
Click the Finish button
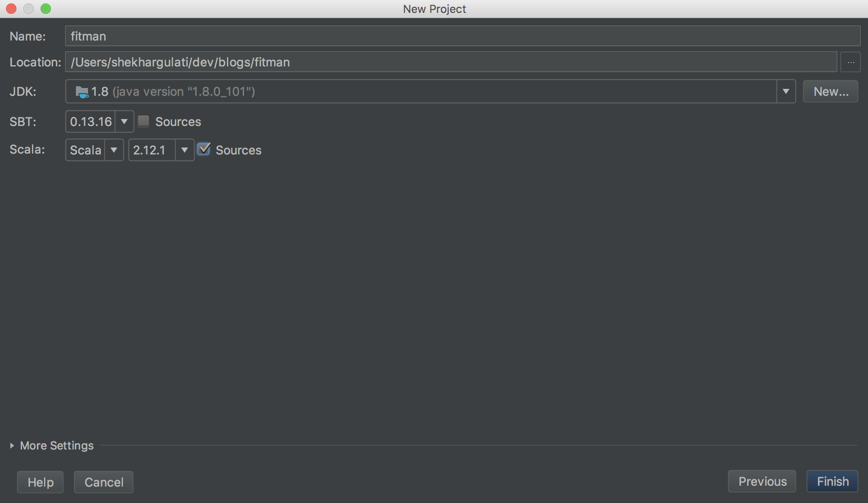point(832,481)
